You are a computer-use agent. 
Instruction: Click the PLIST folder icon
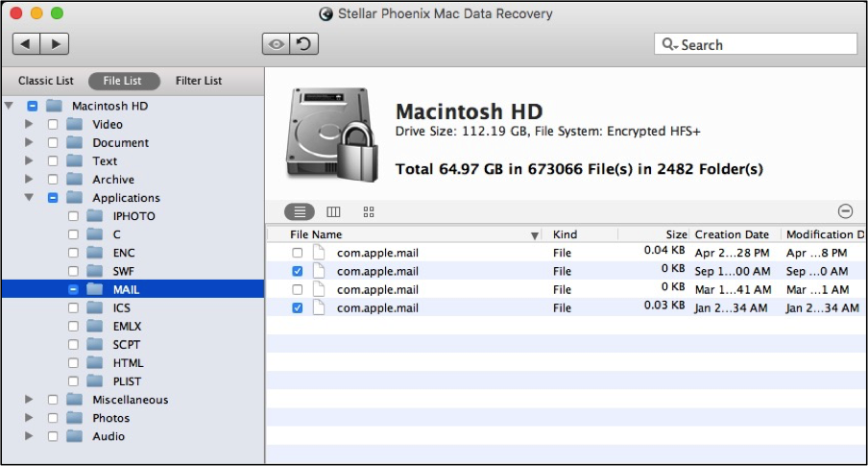[x=95, y=380]
